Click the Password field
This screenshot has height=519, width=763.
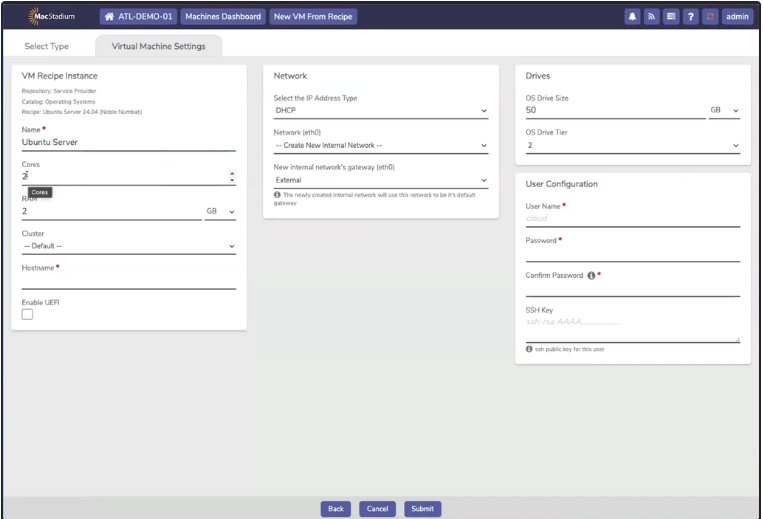point(633,254)
